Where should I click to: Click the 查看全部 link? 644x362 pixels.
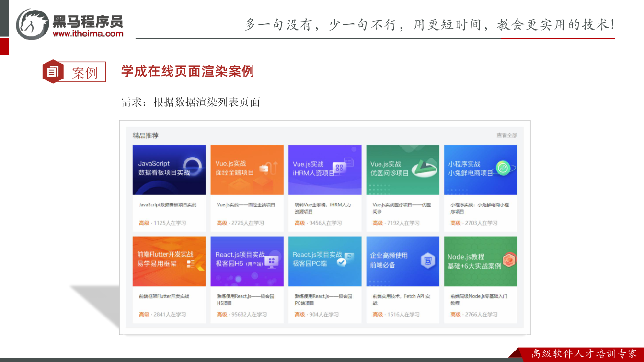tap(507, 136)
